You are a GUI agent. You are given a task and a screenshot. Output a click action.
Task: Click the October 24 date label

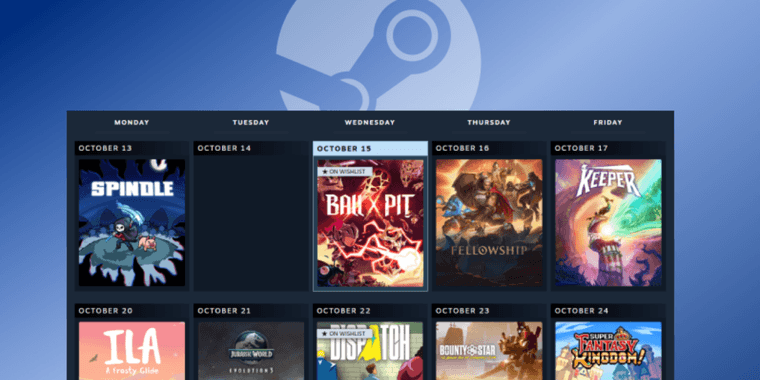pyautogui.click(x=581, y=311)
